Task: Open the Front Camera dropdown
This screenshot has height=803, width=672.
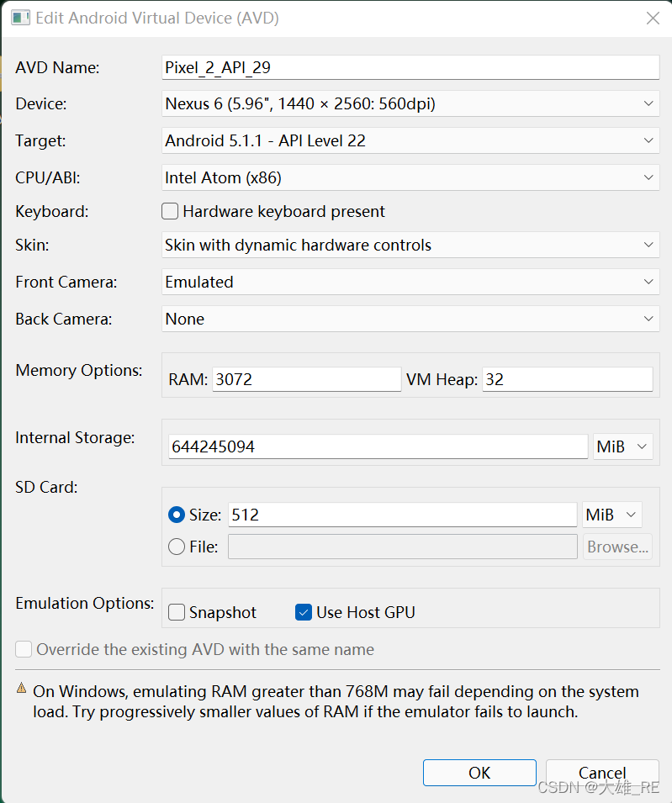Action: coord(410,282)
